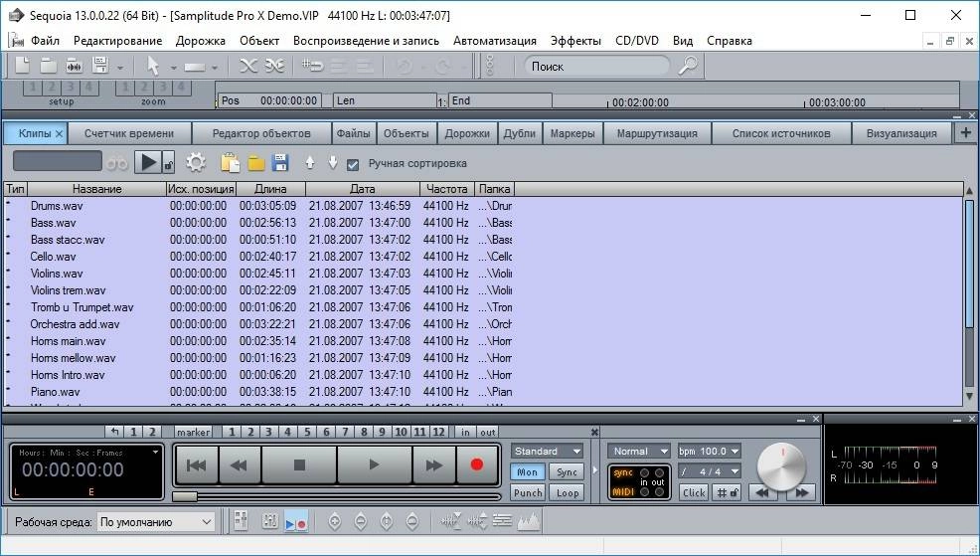Jump to start with skip-back transport button
This screenshot has width=980, height=556.
coord(196,464)
